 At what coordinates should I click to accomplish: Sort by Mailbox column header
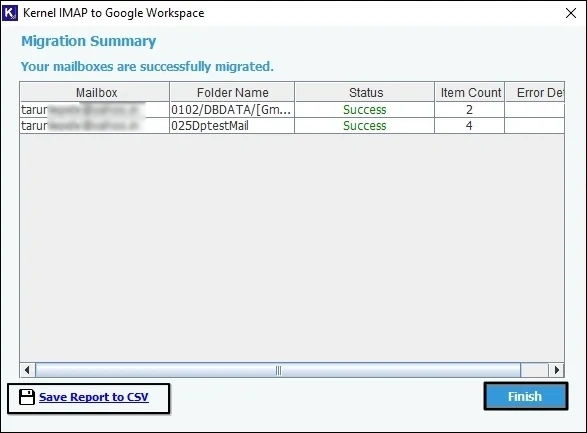click(95, 92)
